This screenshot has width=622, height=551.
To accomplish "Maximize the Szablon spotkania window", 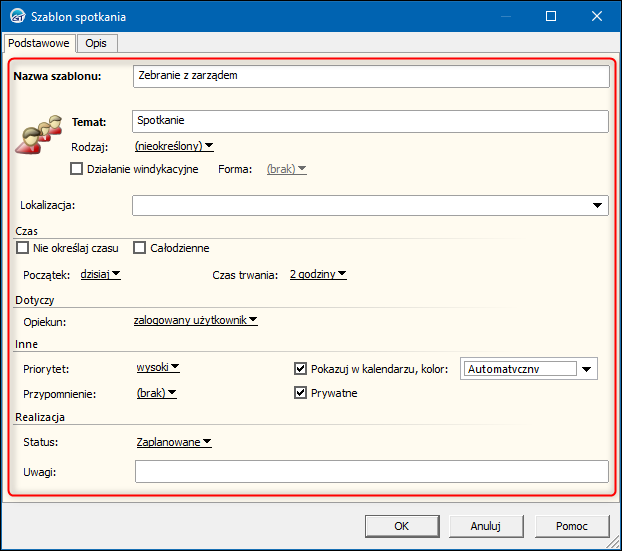I will pyautogui.click(x=551, y=16).
